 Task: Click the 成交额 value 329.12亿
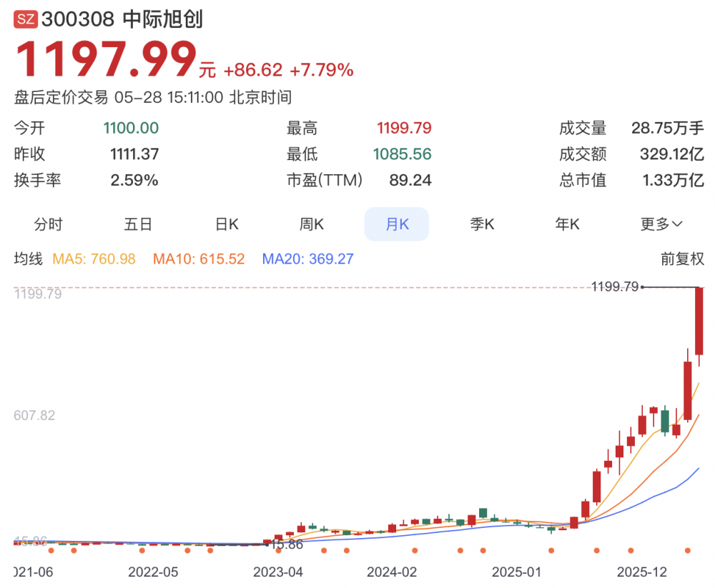coord(671,154)
